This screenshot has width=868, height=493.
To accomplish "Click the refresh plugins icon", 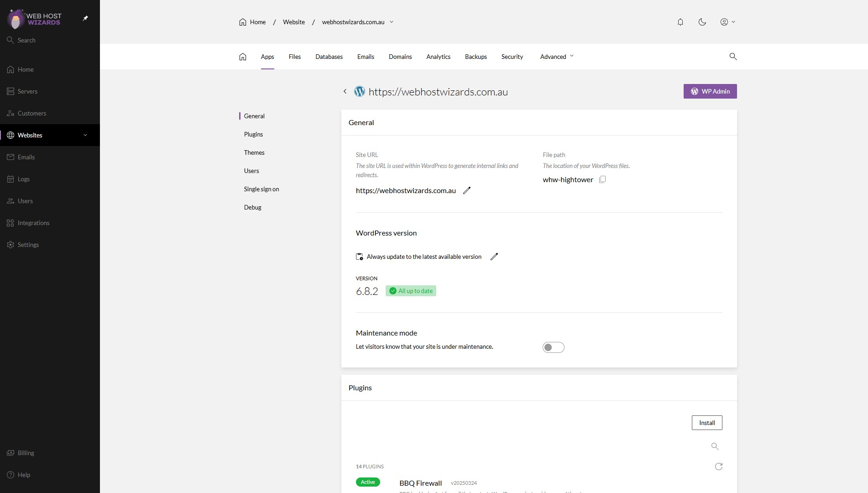I will (718, 467).
